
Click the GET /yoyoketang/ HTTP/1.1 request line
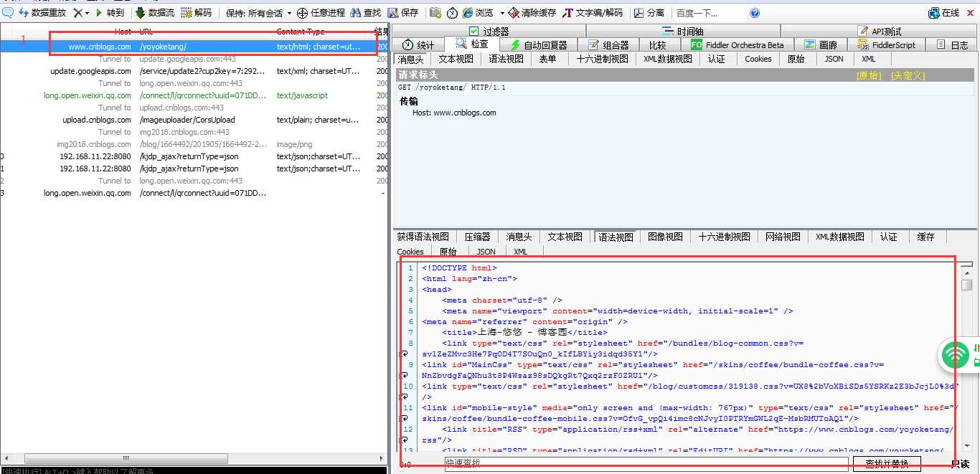point(452,87)
